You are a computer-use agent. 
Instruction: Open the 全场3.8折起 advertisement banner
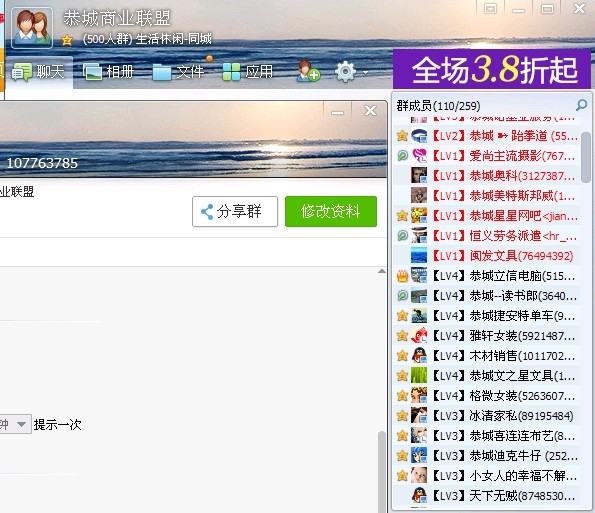point(492,69)
